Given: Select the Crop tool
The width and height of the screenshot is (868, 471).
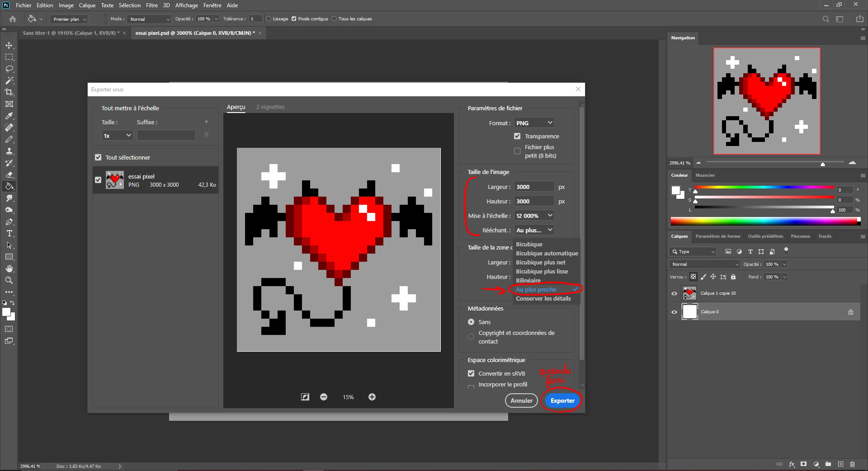Looking at the screenshot, I should [x=8, y=92].
